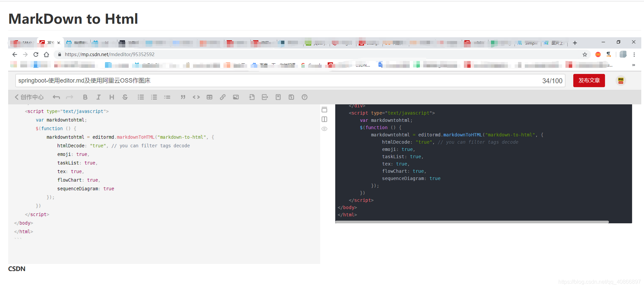Switch to the Simple browser tab
The height and width of the screenshot is (288, 644).
tap(528, 43)
